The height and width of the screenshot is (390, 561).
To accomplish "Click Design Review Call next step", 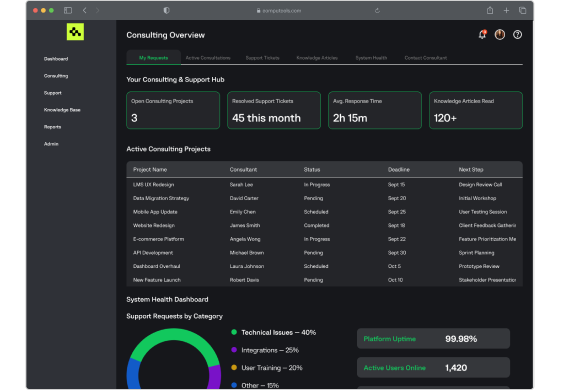I will point(480,185).
